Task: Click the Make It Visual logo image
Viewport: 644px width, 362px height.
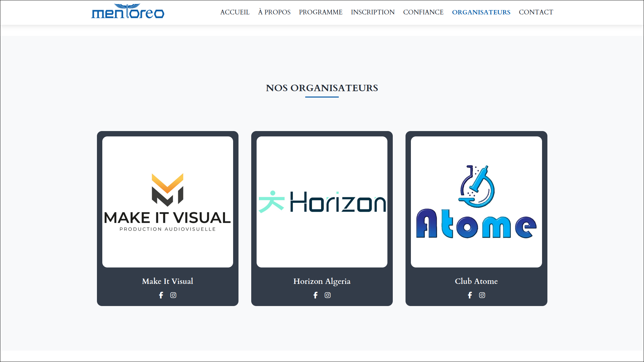Action: click(168, 202)
